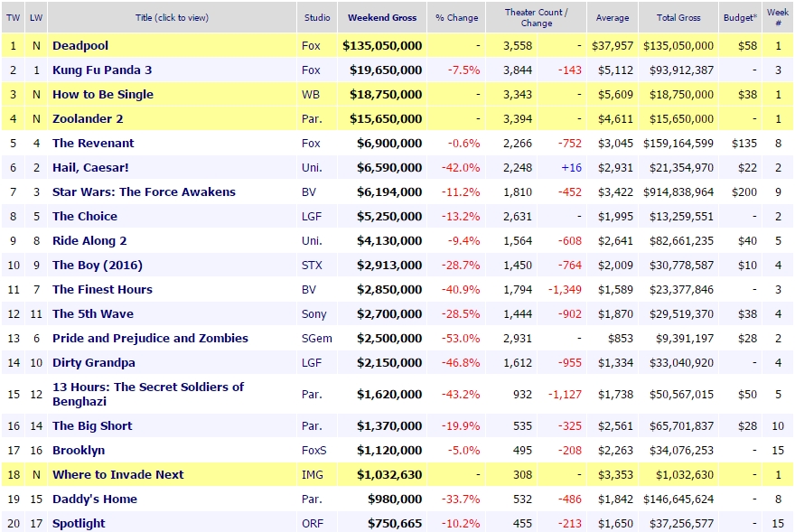
Task: Open the Deadpool movie page
Action: pyautogui.click(x=80, y=46)
